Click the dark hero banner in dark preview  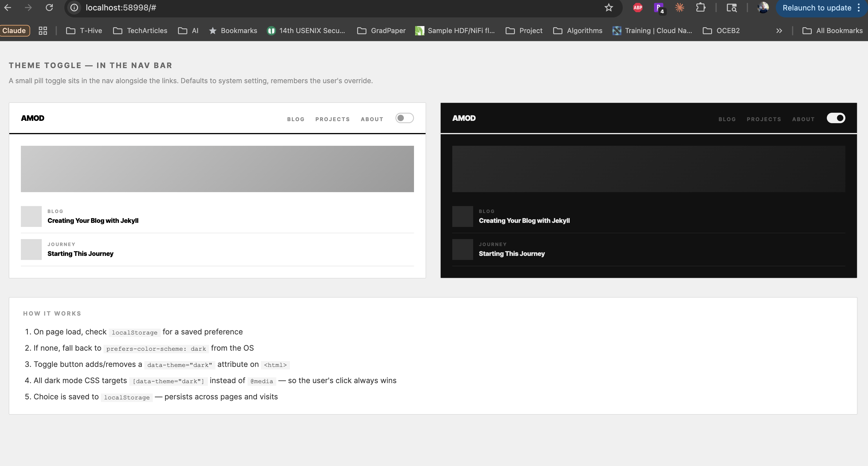click(649, 169)
